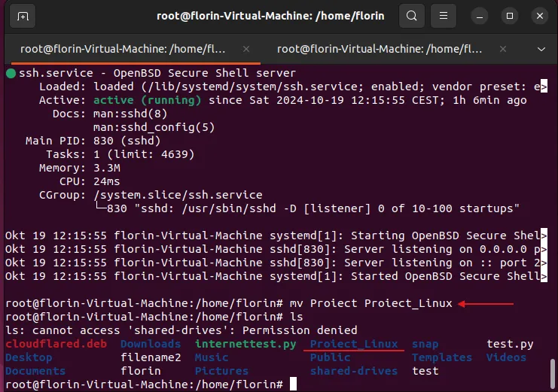Image resolution: width=558 pixels, height=392 pixels.
Task: Click the red arrow annotation
Action: 486,304
